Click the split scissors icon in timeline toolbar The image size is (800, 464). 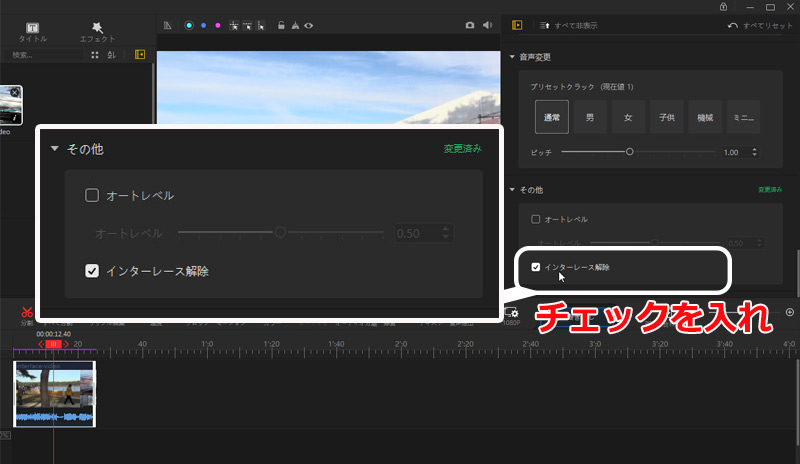[27, 313]
